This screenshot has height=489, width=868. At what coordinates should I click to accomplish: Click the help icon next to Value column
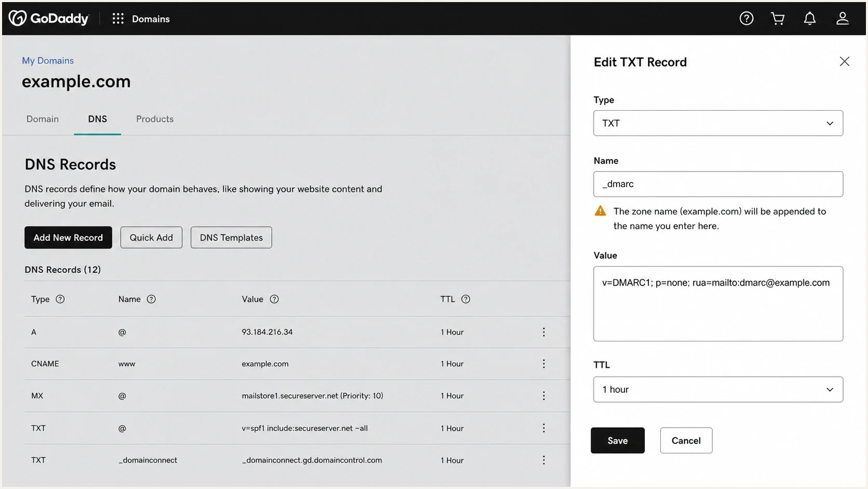pyautogui.click(x=274, y=299)
